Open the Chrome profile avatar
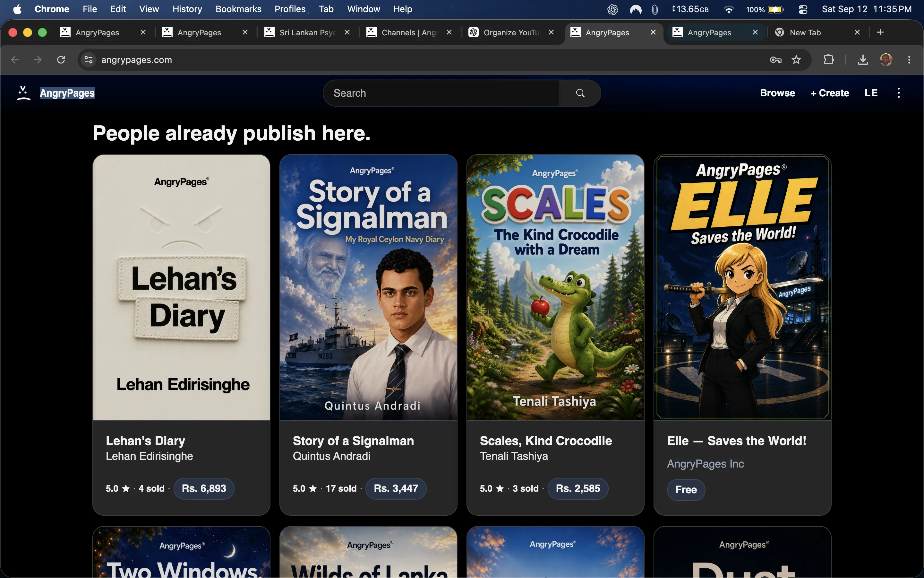The width and height of the screenshot is (924, 578). (886, 60)
